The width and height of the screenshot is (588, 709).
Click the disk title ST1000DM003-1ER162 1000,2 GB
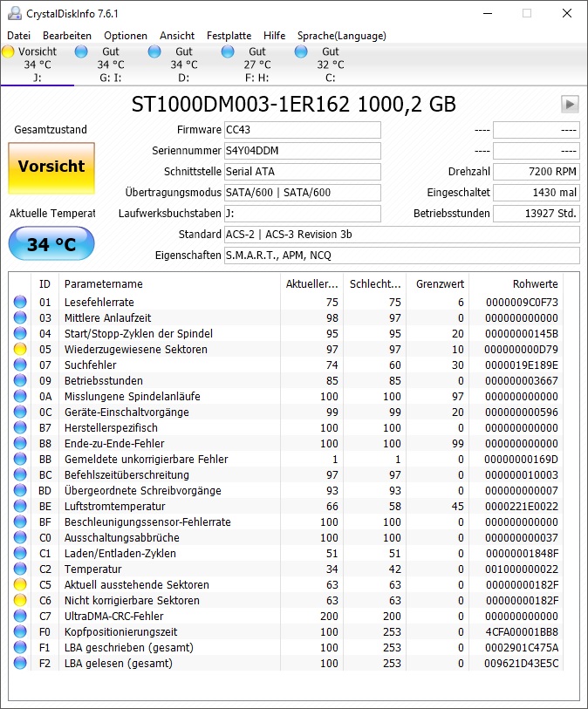293,105
